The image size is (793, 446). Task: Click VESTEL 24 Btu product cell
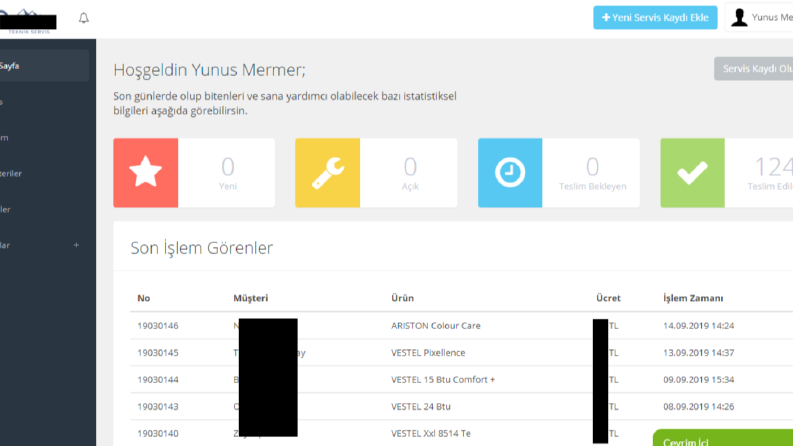tap(421, 407)
